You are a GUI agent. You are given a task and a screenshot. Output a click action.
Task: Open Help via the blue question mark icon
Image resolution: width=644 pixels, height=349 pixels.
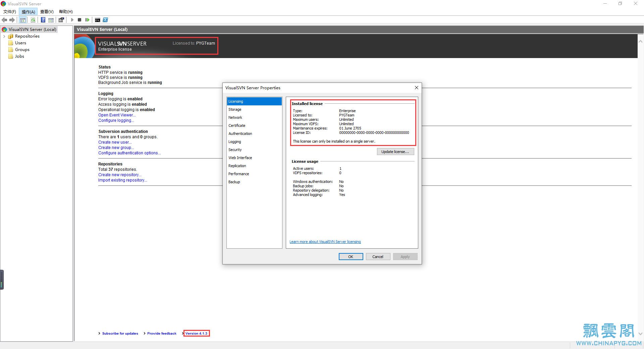(x=43, y=20)
